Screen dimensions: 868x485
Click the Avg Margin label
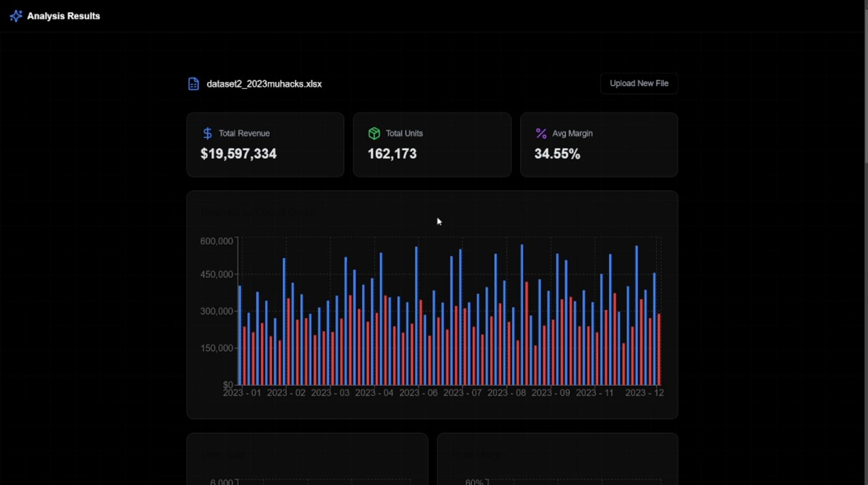572,134
